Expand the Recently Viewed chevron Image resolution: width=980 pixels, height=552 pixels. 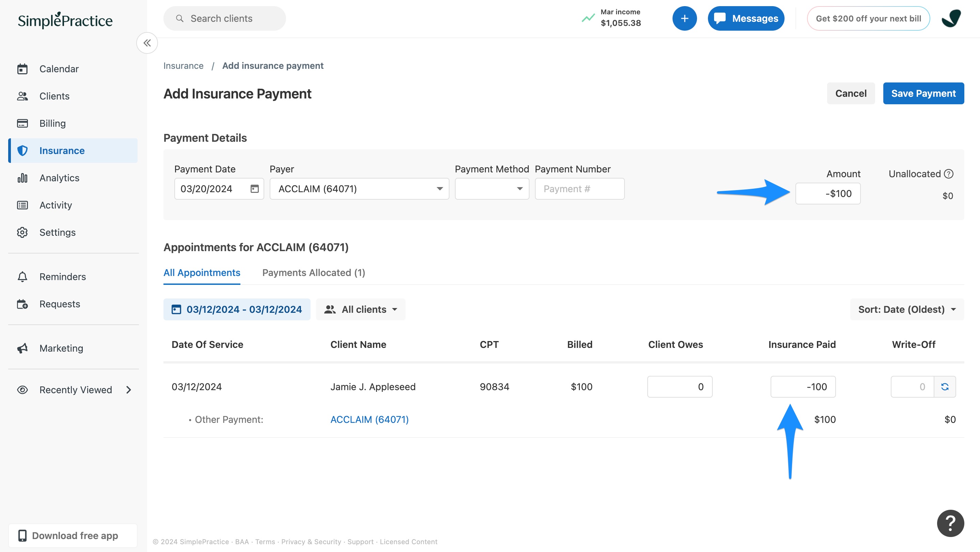click(129, 390)
